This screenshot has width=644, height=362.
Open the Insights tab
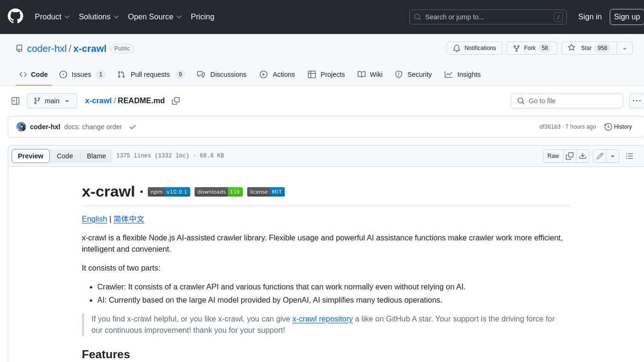click(463, 74)
